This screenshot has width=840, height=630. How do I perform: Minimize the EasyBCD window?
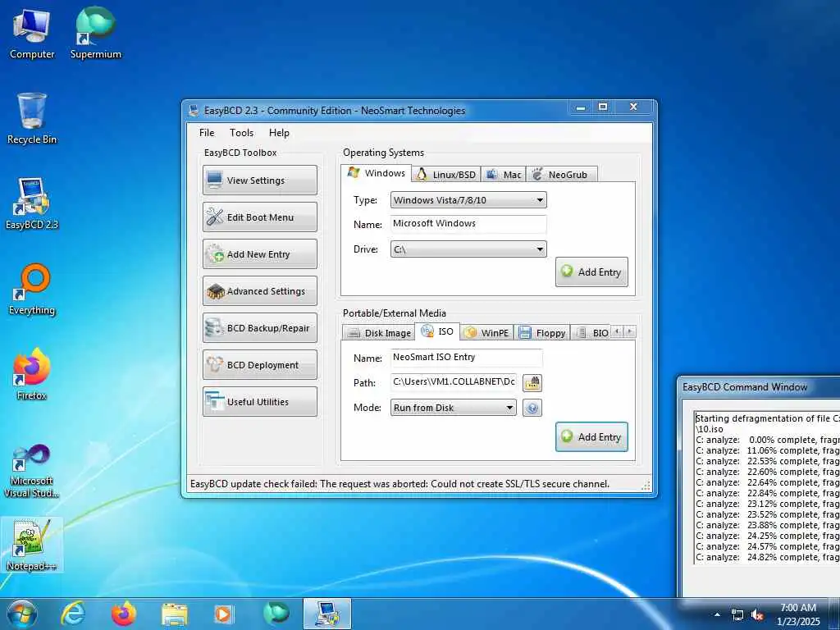tap(581, 107)
